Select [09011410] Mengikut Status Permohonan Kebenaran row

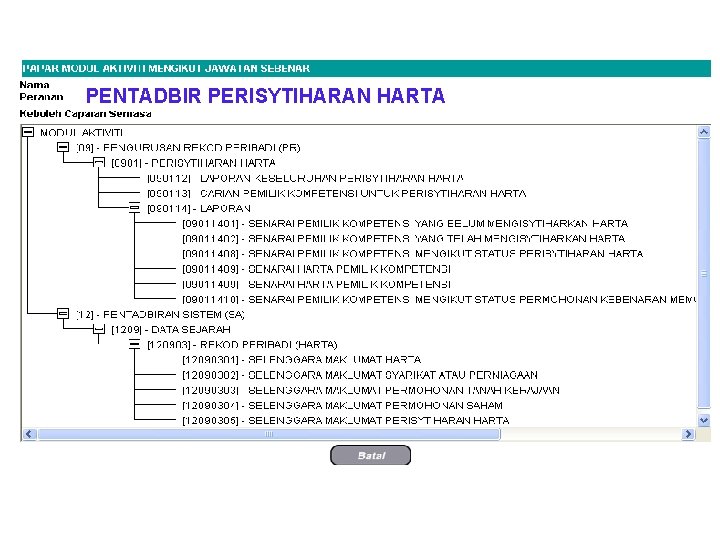click(439, 299)
